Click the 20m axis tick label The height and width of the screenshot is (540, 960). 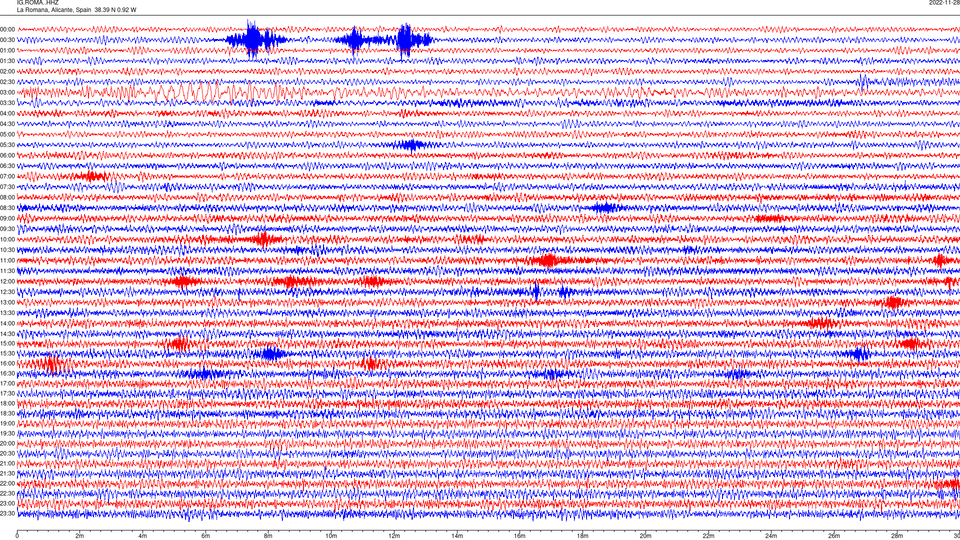point(645,536)
